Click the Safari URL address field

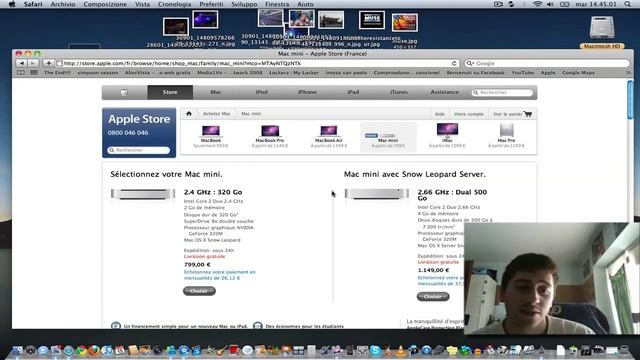[257, 63]
